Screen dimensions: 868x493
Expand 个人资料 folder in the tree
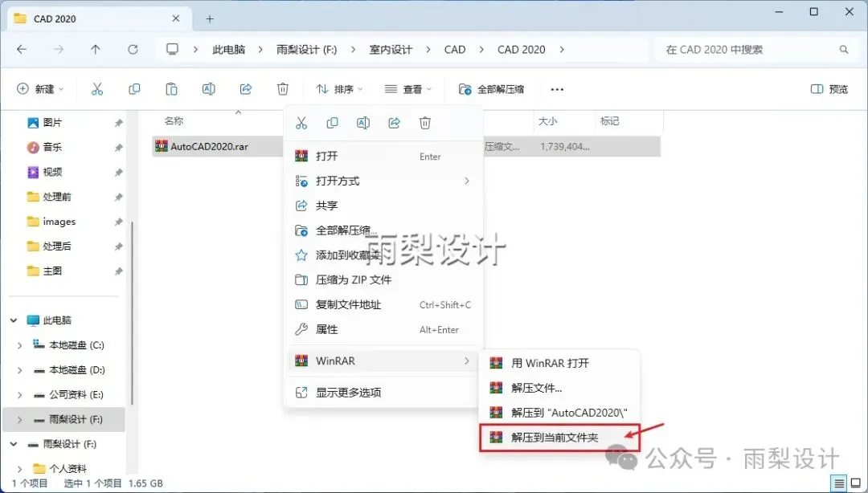pos(20,469)
